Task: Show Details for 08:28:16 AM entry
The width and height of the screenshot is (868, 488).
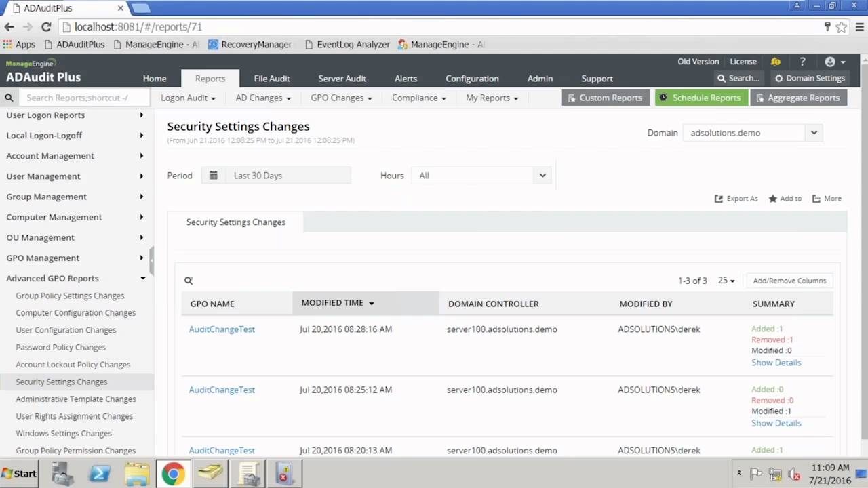Action: [x=776, y=363]
